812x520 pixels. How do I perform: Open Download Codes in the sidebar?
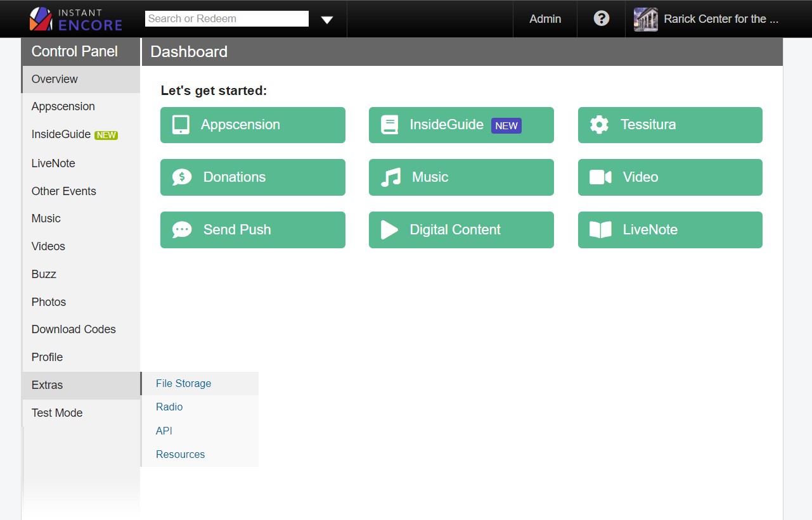pos(81,329)
